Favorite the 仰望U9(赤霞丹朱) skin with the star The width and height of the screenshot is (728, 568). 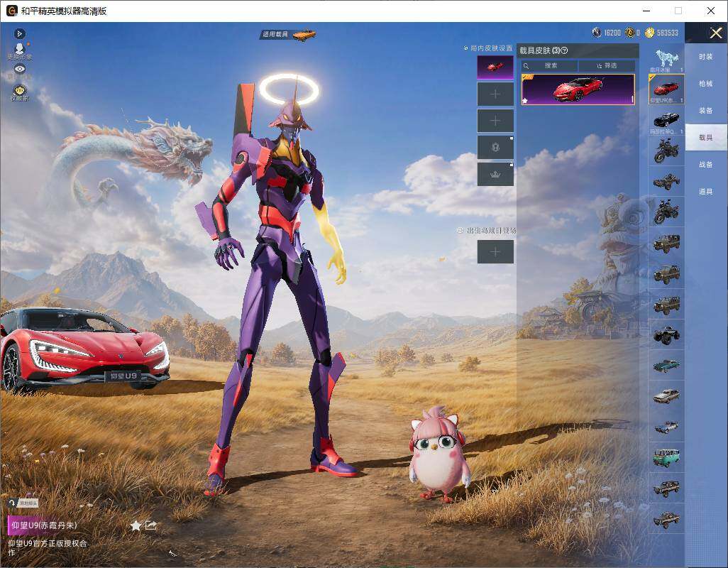click(136, 525)
